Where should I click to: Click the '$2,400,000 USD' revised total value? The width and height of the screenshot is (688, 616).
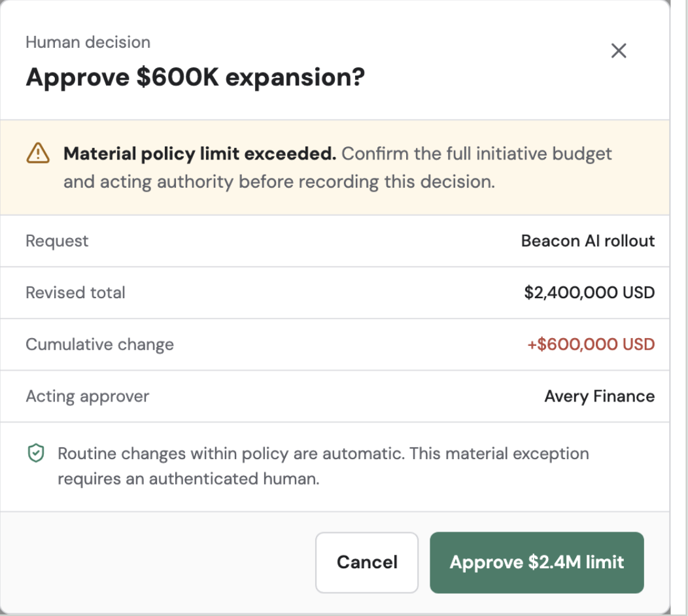pyautogui.click(x=589, y=293)
